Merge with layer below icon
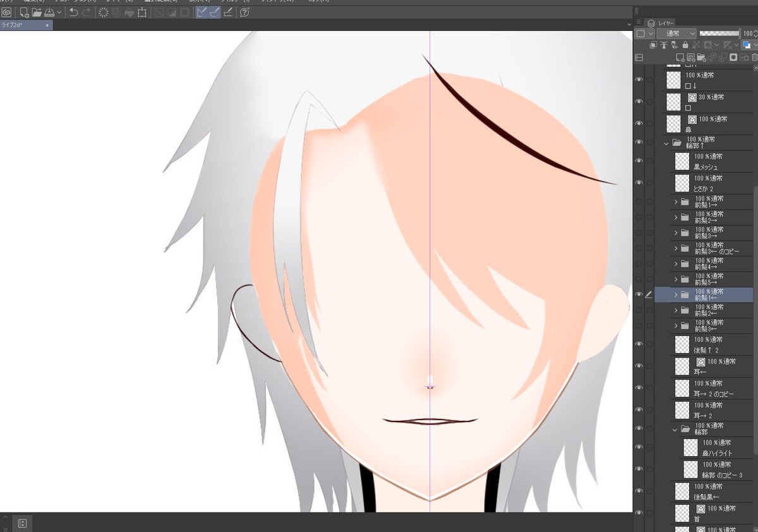The height and width of the screenshot is (532, 758). click(x=723, y=57)
